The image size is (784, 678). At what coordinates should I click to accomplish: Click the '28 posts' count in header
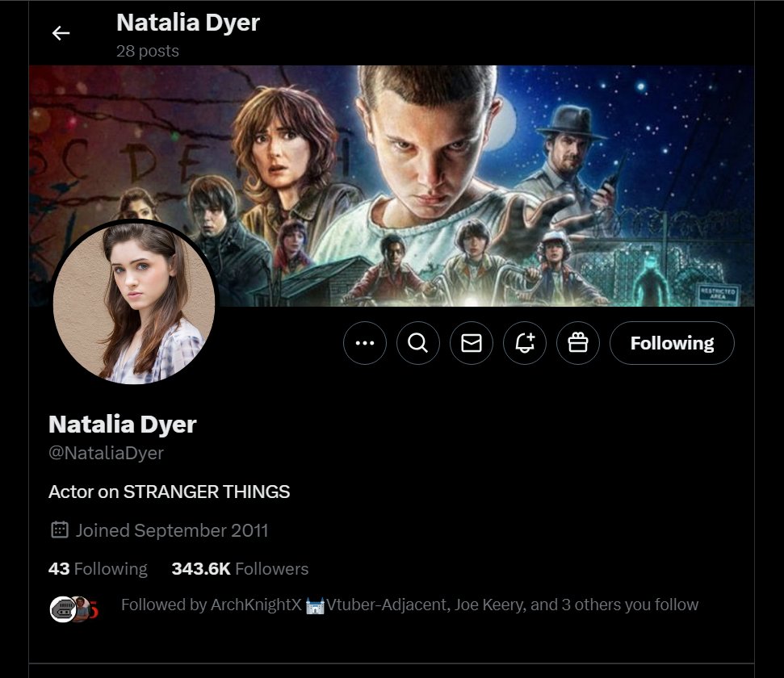pyautogui.click(x=148, y=51)
